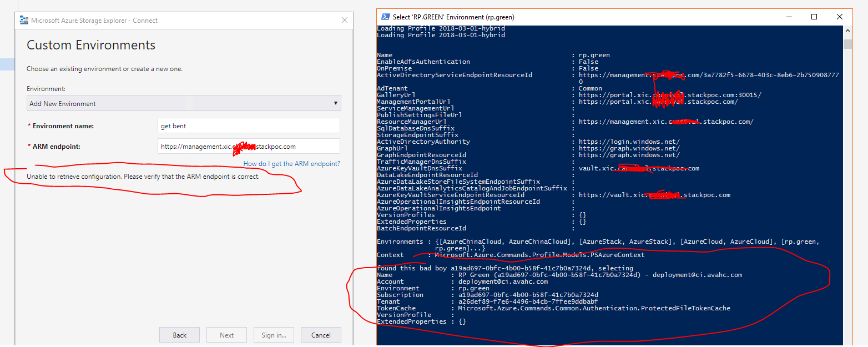Screen dimensions: 868x347
Task: Click the 'Name : rp.green' line in PowerShell
Action: coord(493,55)
